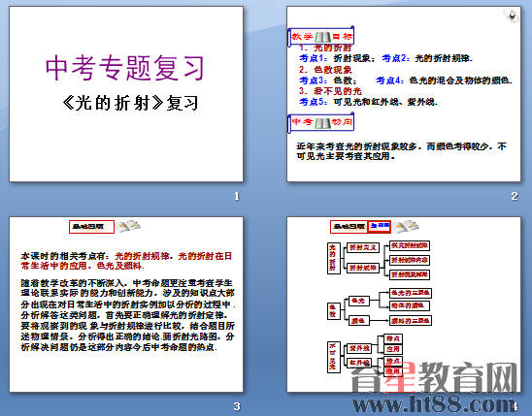
Task: Click the 紫外线 box in the diagram
Action: coord(359,348)
